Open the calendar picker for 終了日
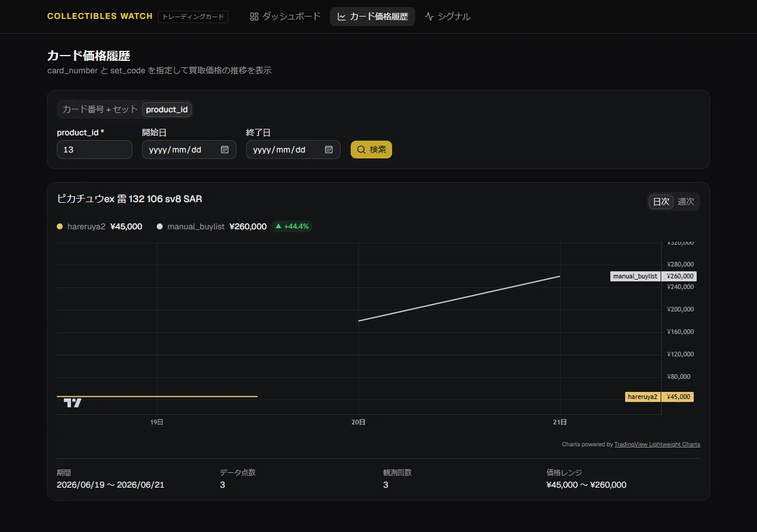Image resolution: width=757 pixels, height=532 pixels. pyautogui.click(x=329, y=150)
